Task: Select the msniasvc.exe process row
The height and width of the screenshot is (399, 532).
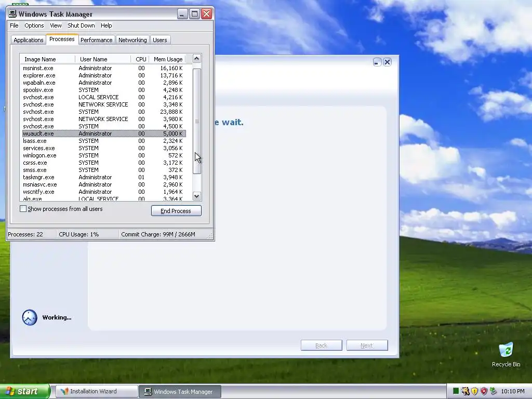Action: point(104,184)
